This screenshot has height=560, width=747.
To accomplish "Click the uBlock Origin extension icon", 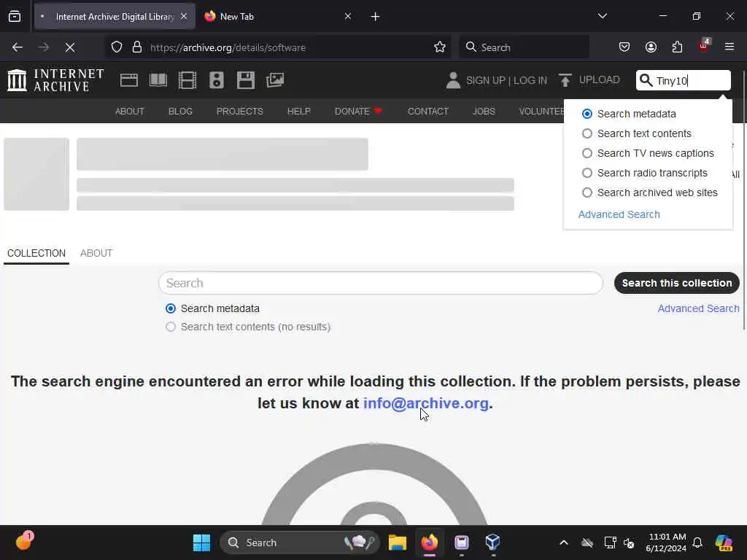I will [x=704, y=46].
